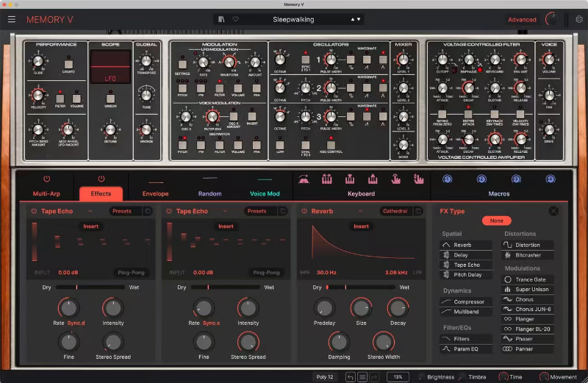Open the preset library browser icon
The width and height of the screenshot is (588, 383).
pyautogui.click(x=221, y=19)
